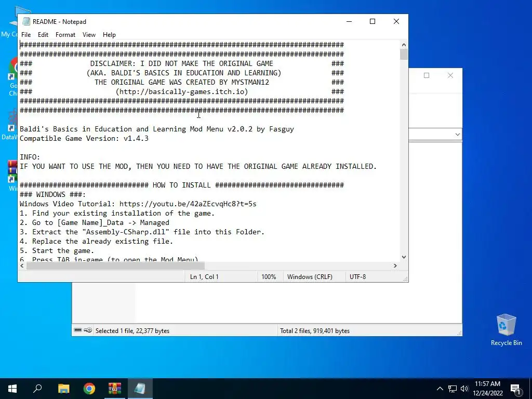Select the Google Chrome desktop shortcut
Screen dimensions: 532x399
point(13,76)
